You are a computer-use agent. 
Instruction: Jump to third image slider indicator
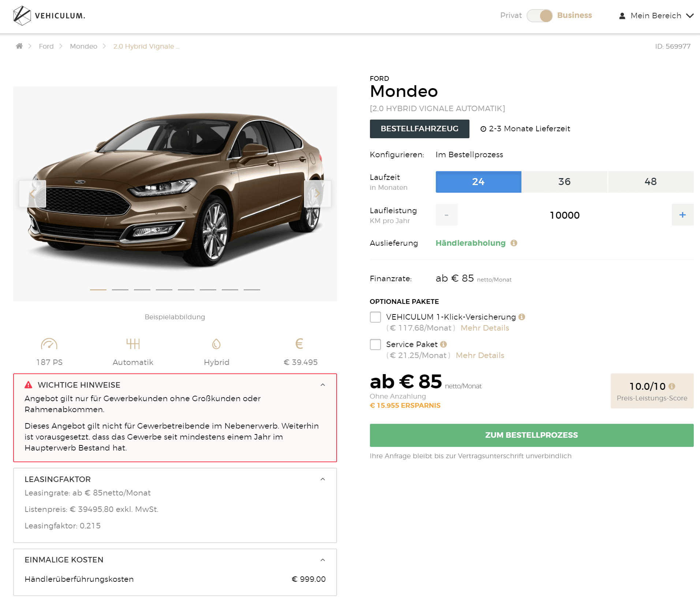[142, 290]
